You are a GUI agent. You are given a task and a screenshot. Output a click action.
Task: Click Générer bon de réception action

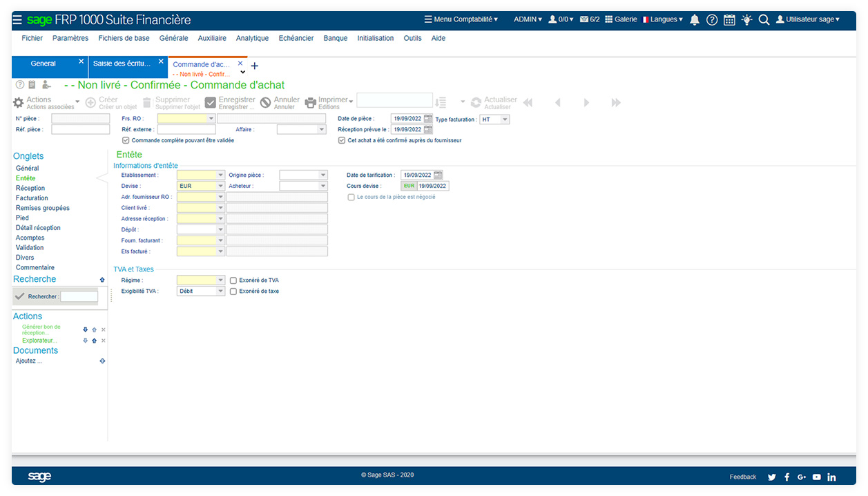point(41,330)
